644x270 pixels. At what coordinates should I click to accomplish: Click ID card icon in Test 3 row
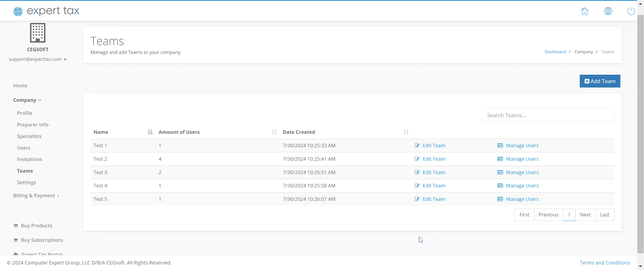pos(500,172)
